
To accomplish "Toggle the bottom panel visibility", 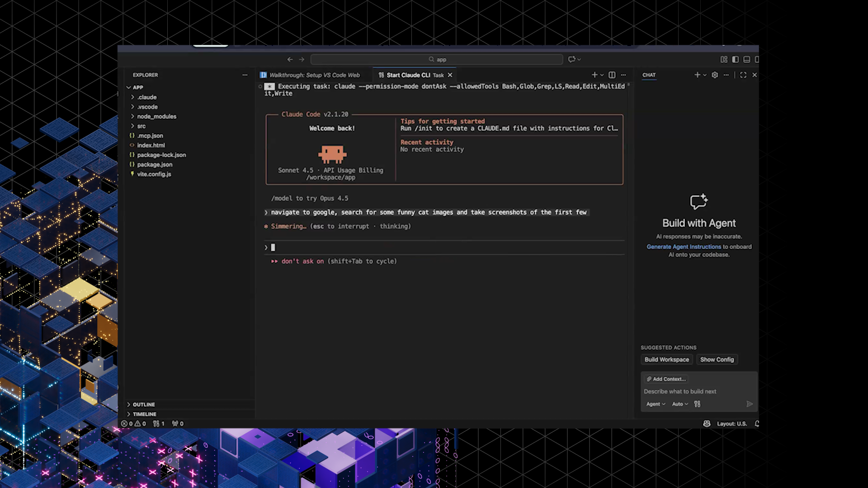I will click(747, 59).
